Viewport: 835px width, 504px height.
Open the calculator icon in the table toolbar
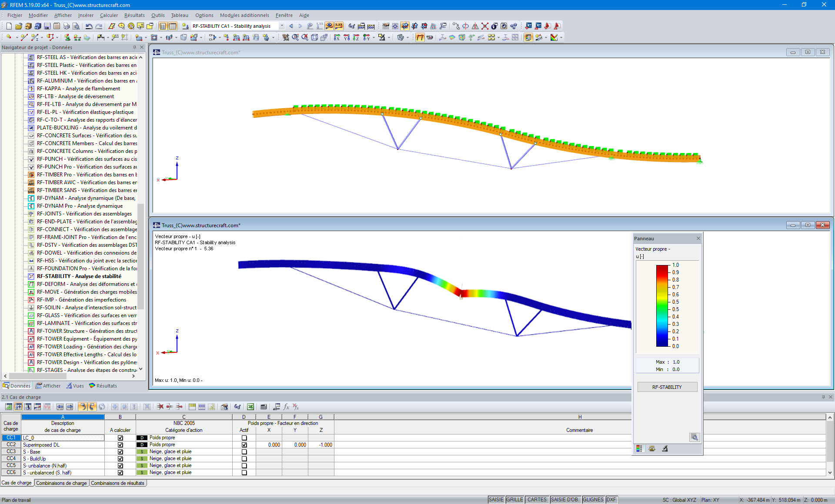tap(264, 407)
